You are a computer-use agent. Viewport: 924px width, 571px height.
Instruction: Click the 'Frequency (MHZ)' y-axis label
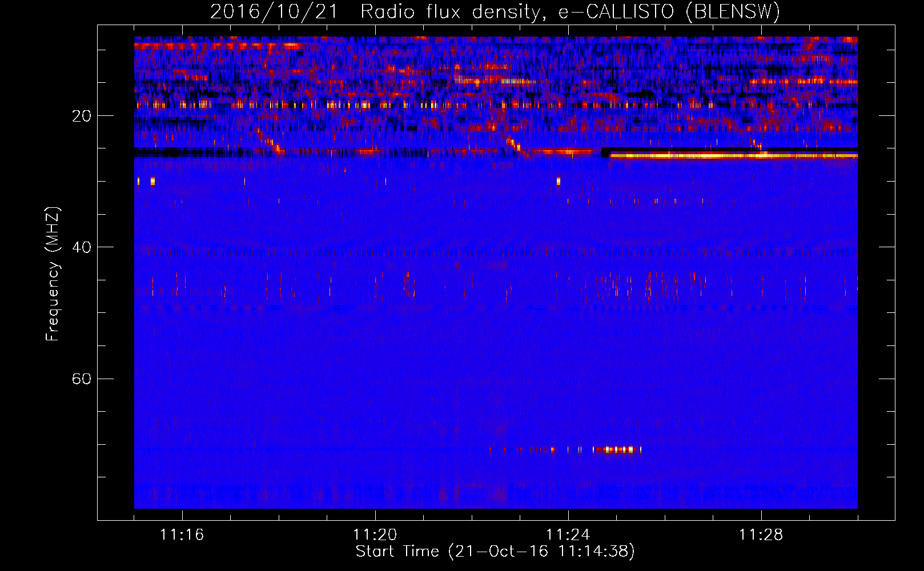(53, 275)
